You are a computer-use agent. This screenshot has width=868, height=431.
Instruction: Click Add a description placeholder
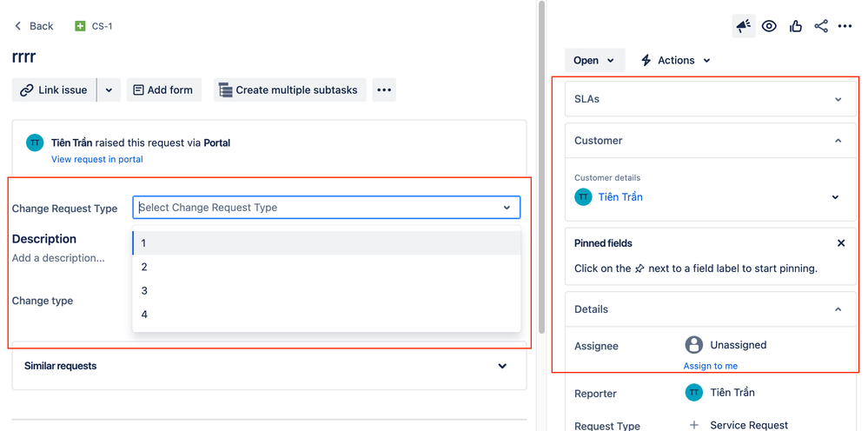pyautogui.click(x=58, y=258)
